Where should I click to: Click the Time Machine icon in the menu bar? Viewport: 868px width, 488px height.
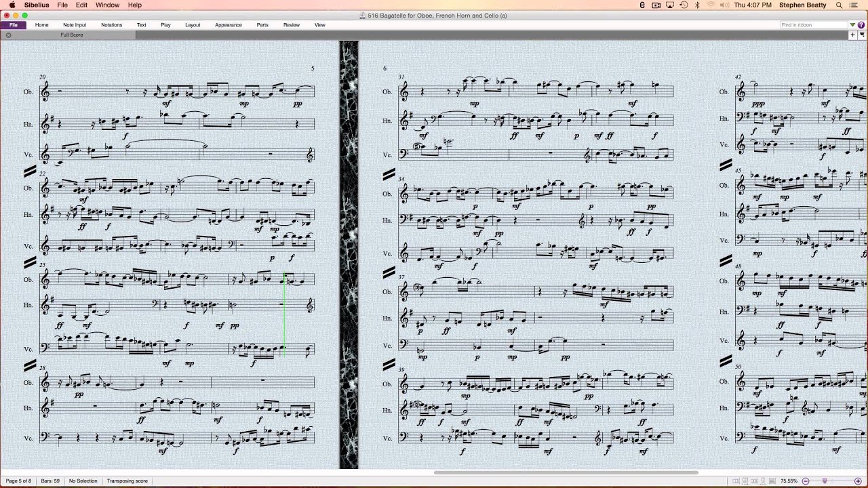coord(684,5)
